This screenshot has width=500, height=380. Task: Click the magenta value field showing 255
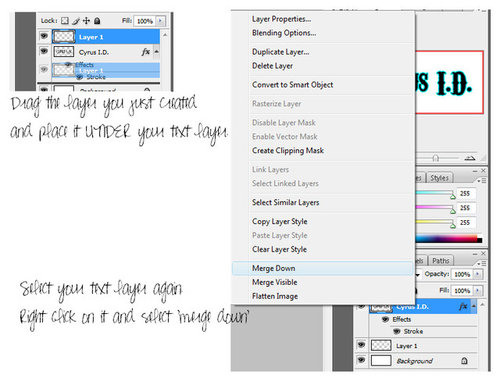(465, 208)
